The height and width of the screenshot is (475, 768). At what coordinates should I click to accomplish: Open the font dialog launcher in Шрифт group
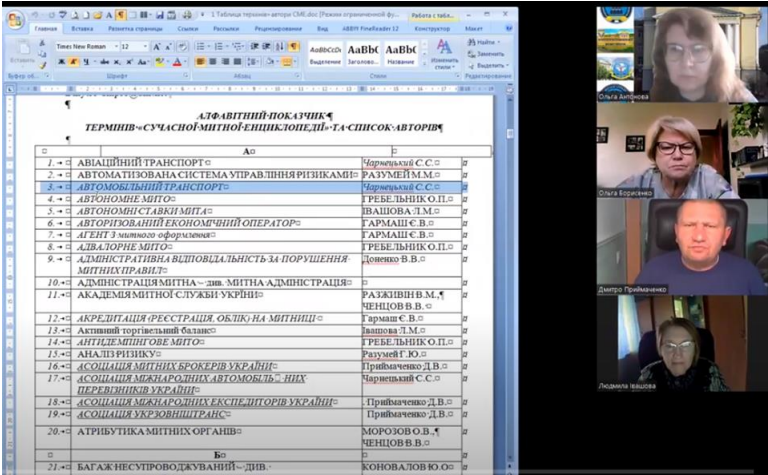pyautogui.click(x=186, y=75)
